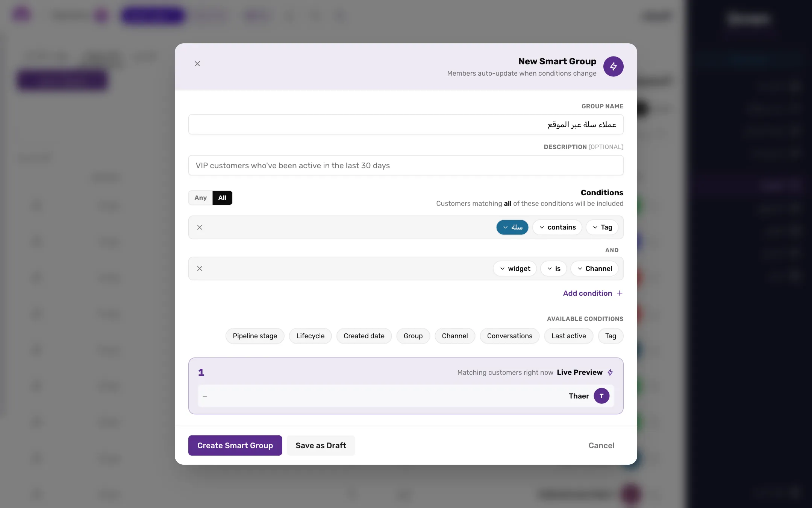Select All condition matching mode
Viewport: 812px width, 508px height.
click(222, 198)
